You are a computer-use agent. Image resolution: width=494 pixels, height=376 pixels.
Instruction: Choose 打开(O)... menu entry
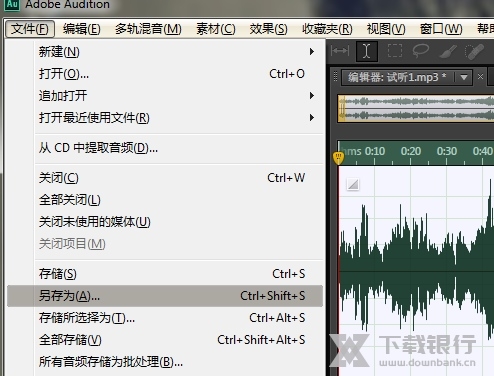165,74
